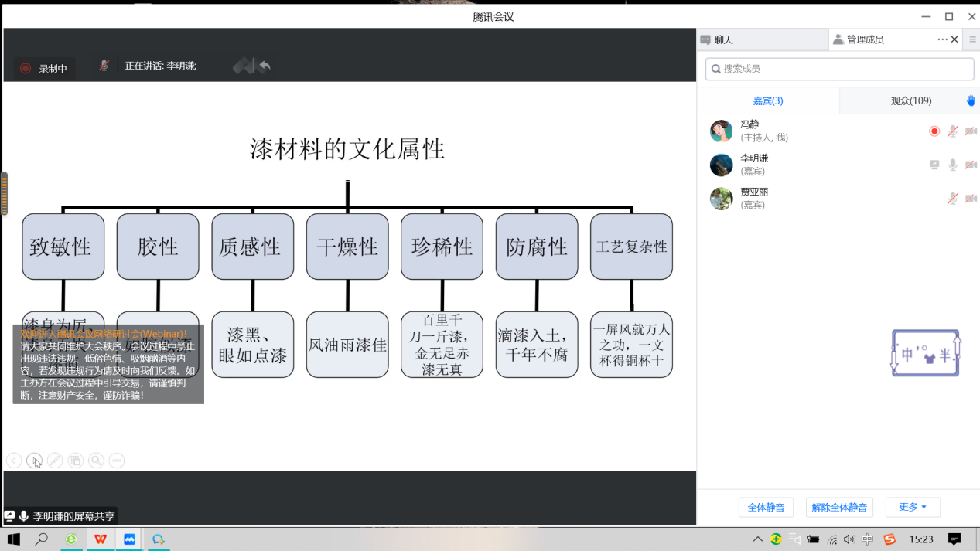The height and width of the screenshot is (551, 980).
Task: Click the magnifier zoom tool on the slide
Action: 96,461
